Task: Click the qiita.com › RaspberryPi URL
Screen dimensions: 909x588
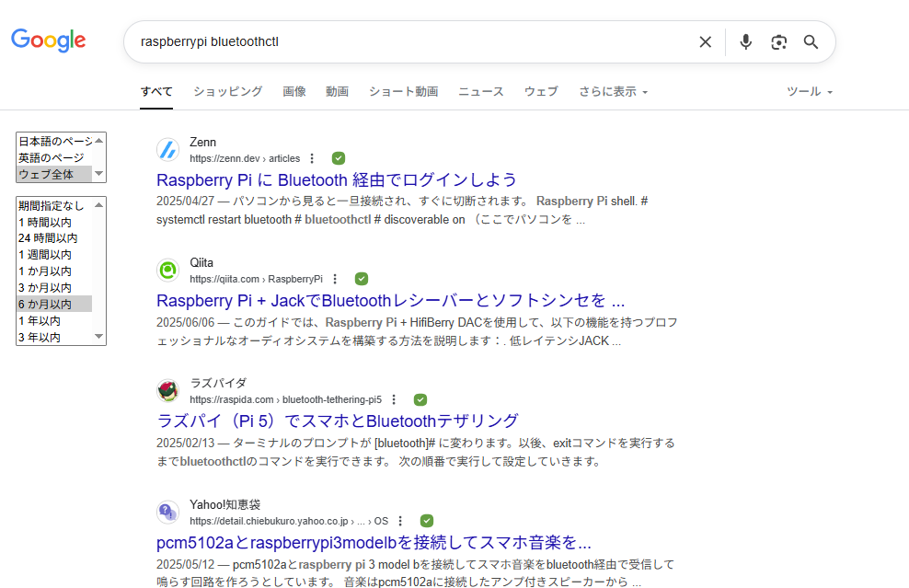Action: pyautogui.click(x=257, y=279)
